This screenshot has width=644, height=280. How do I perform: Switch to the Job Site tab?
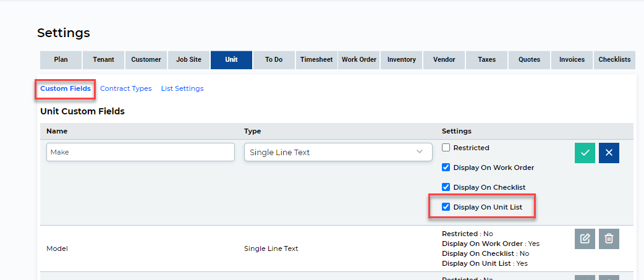189,59
